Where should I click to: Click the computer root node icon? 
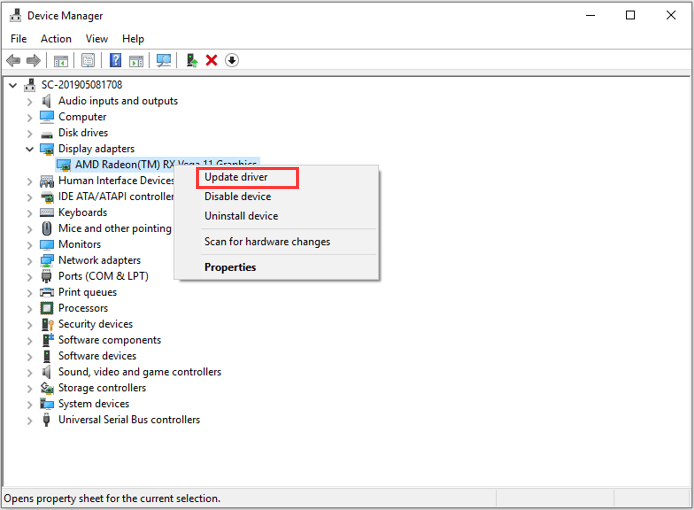(x=30, y=85)
